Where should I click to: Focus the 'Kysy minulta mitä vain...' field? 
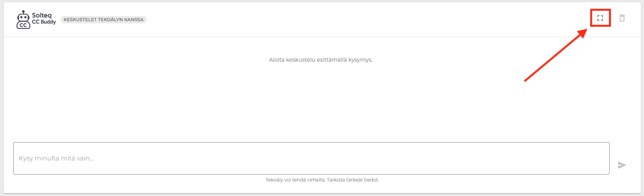(x=311, y=158)
